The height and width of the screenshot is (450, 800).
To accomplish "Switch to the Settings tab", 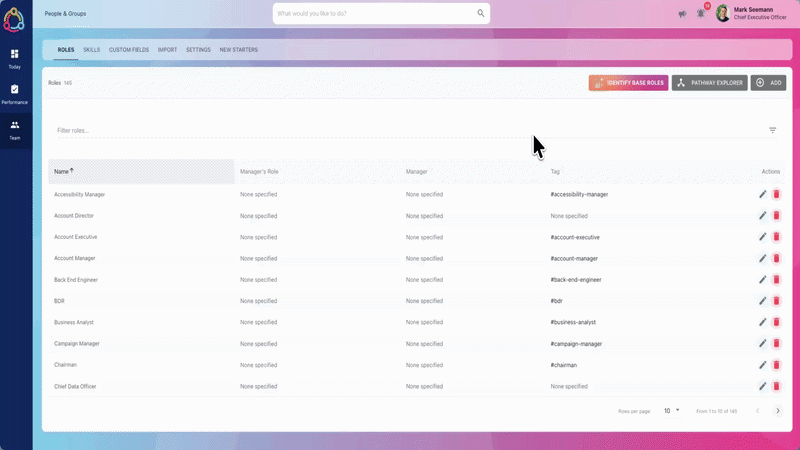I will coord(198,50).
